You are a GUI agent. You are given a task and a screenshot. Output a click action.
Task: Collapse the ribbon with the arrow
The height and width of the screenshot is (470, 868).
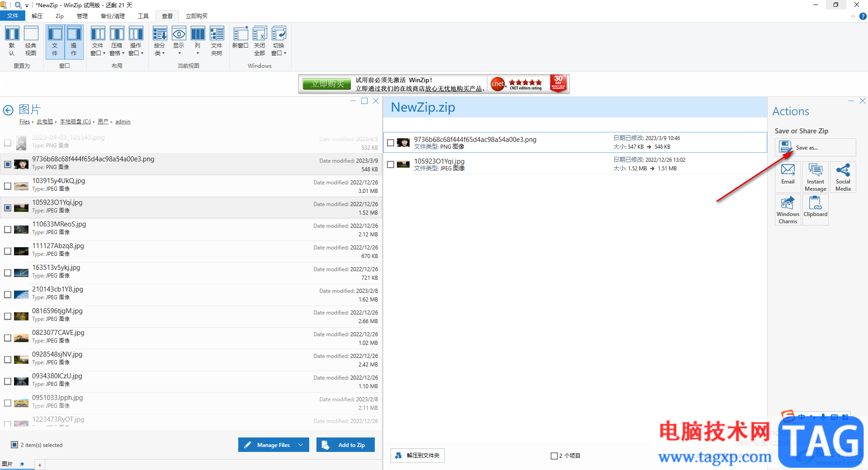[x=853, y=16]
